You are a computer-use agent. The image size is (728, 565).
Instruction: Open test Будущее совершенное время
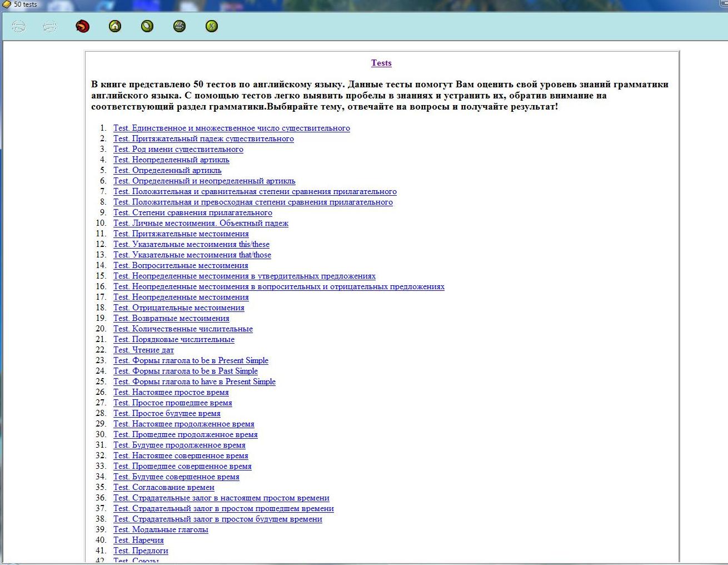pos(176,477)
